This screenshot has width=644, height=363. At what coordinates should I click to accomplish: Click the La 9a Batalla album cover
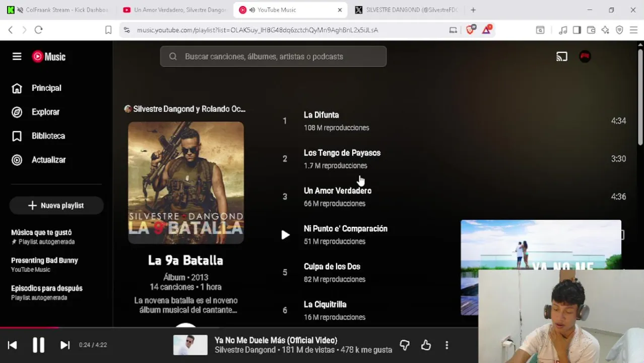pos(186,183)
